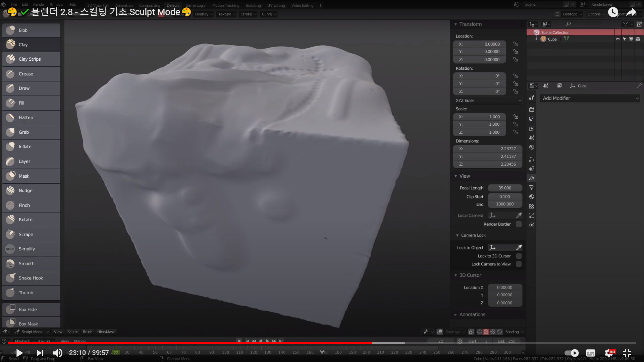Enable Lock Camera to View

click(519, 264)
